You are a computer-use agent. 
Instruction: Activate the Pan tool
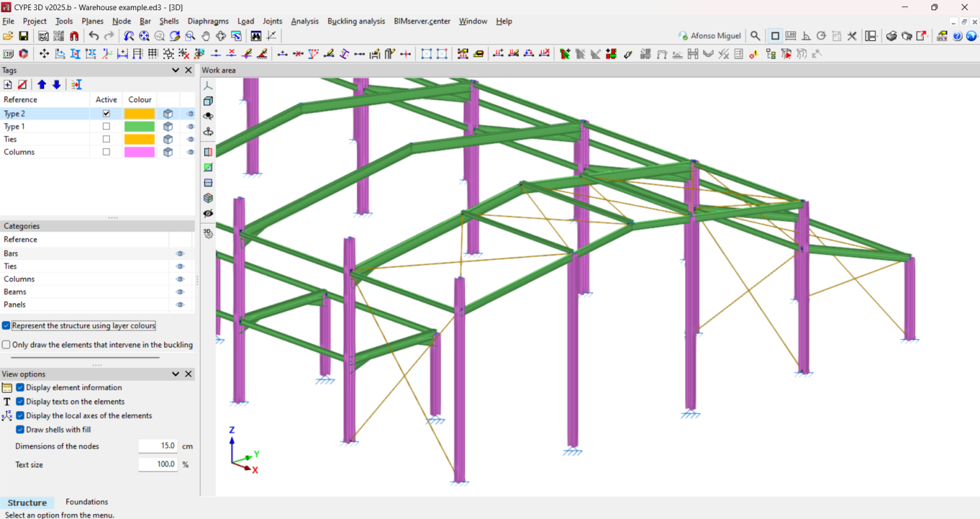click(x=205, y=36)
